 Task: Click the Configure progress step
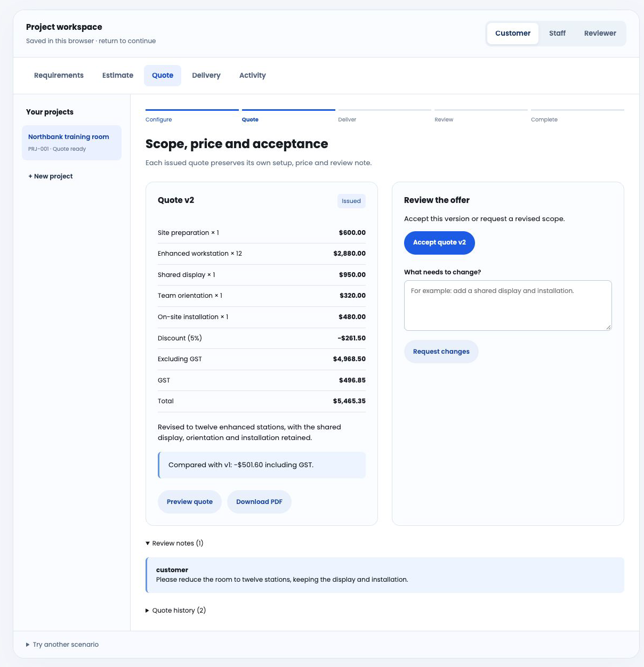coord(192,116)
